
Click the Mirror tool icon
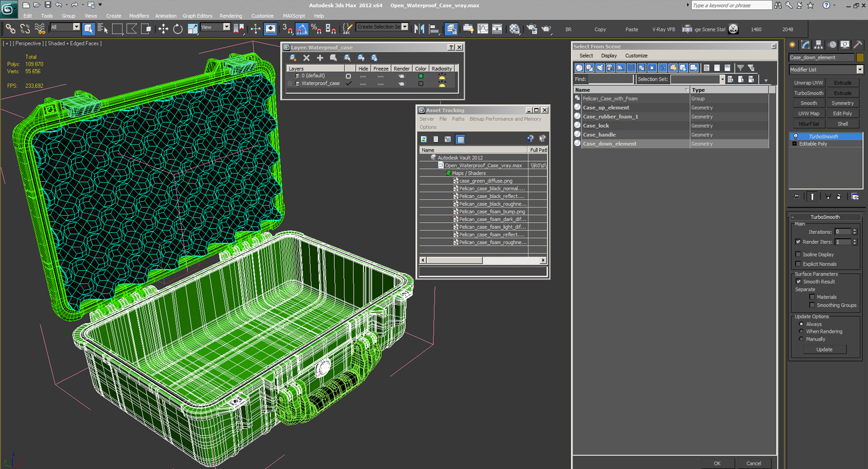tap(419, 29)
